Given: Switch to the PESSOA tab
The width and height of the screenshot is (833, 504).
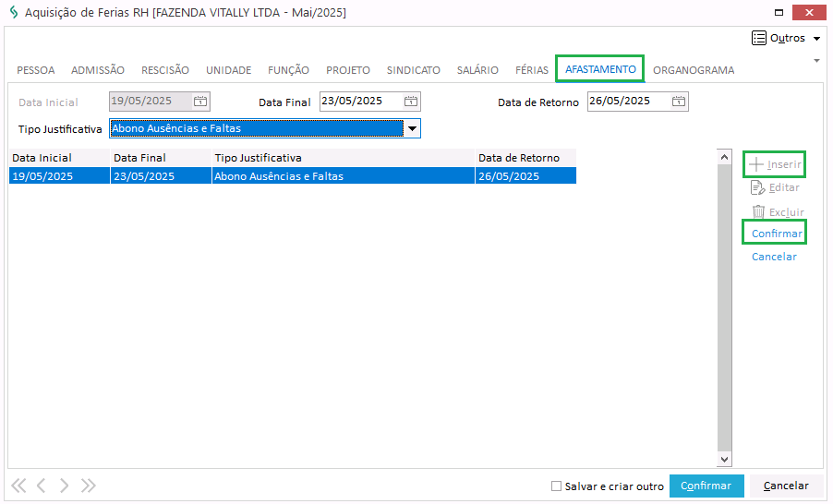Looking at the screenshot, I should [36, 70].
